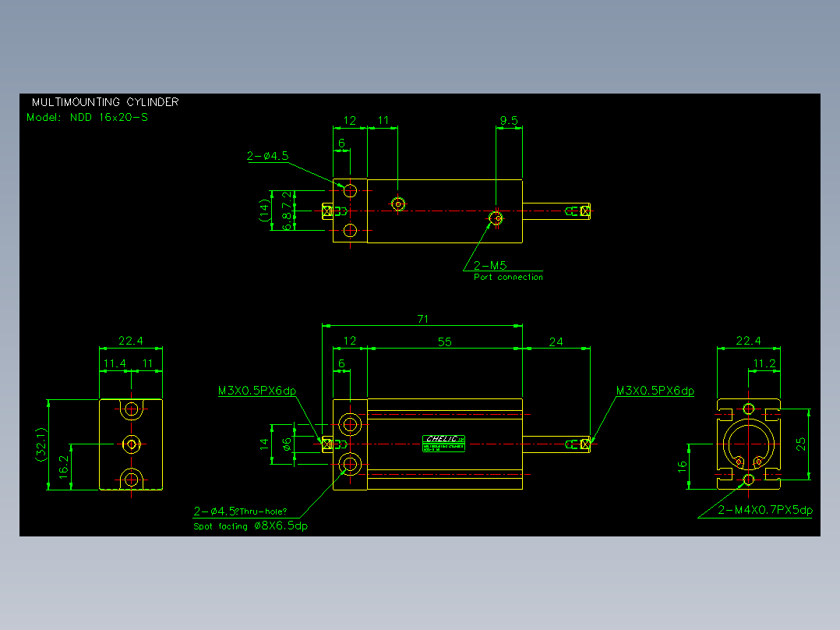Click the 22.4 width dimension on right view
This screenshot has width=840, height=630.
[748, 341]
